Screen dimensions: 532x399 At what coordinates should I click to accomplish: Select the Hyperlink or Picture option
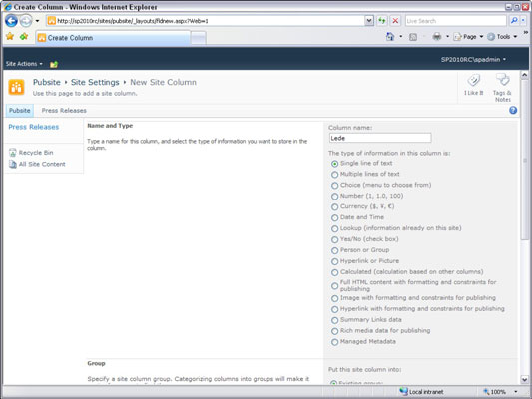coord(335,261)
